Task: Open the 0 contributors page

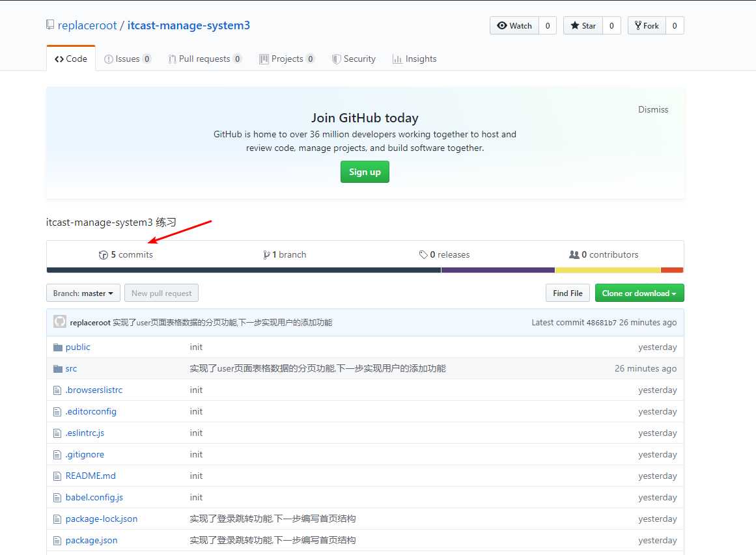Action: [604, 254]
